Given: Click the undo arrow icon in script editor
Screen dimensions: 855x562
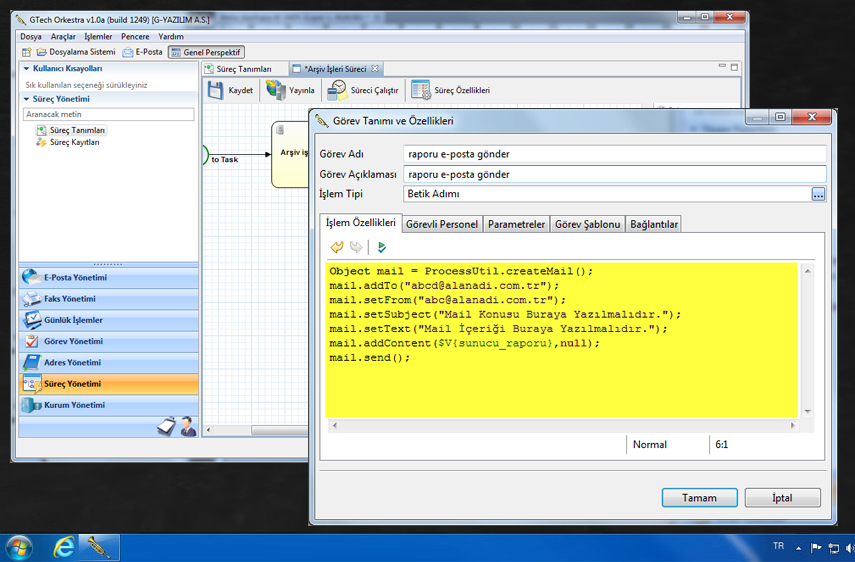Looking at the screenshot, I should coord(336,247).
